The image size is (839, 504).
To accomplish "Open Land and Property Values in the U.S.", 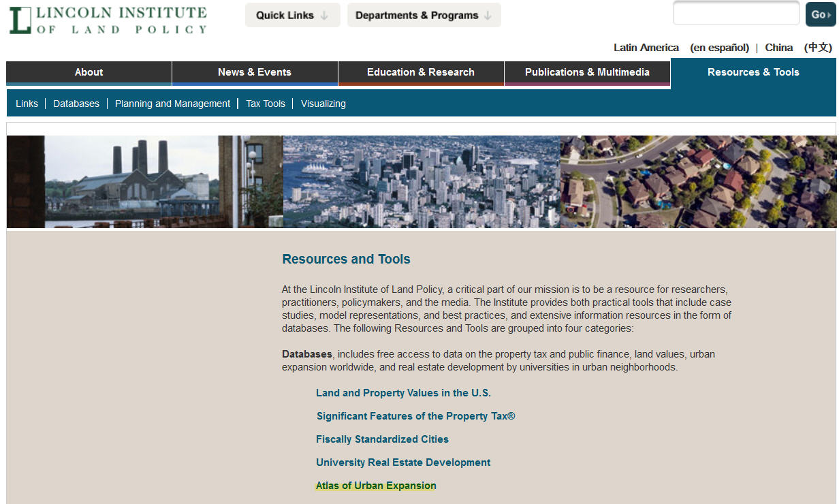I will point(403,393).
